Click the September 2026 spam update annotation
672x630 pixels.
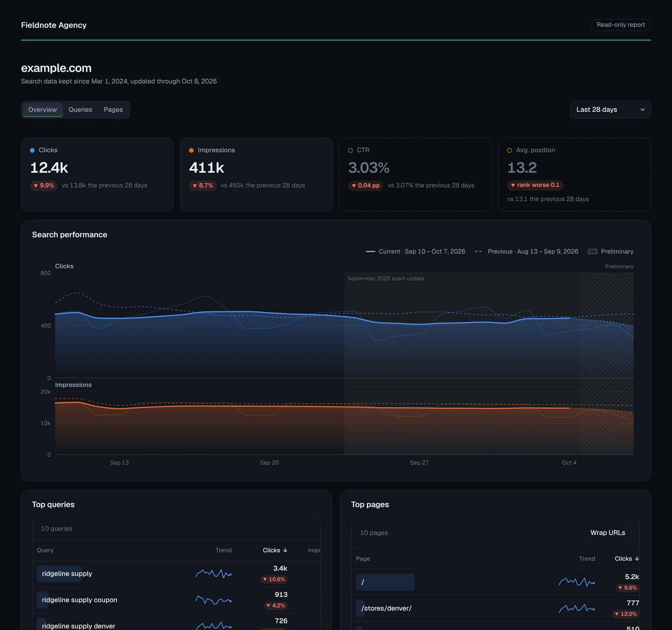[x=386, y=278]
